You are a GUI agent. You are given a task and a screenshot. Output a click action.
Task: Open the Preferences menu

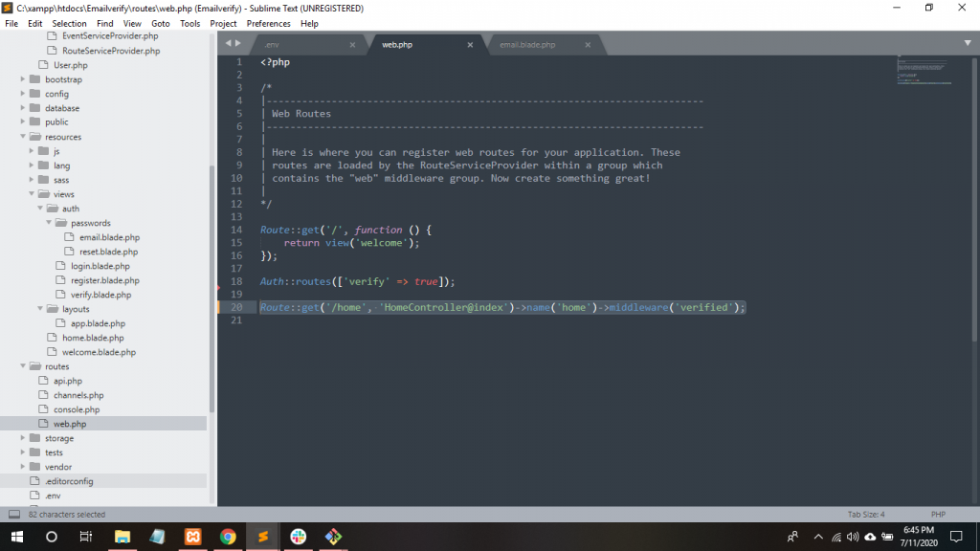[x=268, y=23]
